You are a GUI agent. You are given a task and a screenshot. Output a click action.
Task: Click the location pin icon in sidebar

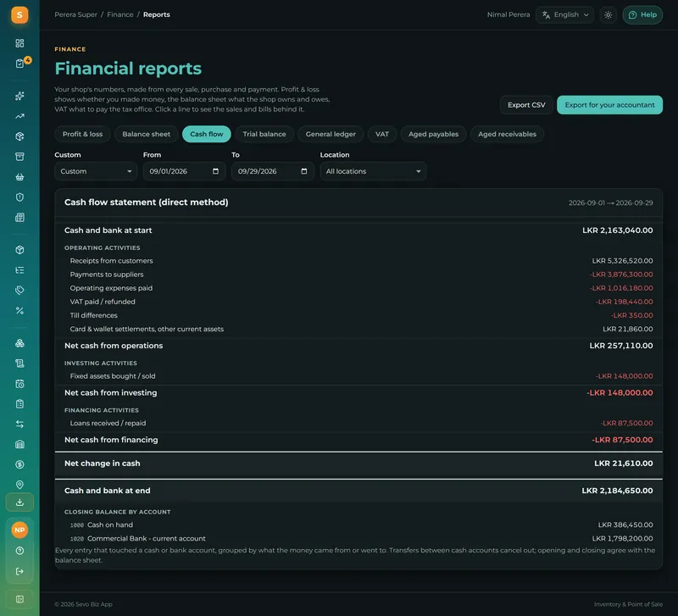19,485
